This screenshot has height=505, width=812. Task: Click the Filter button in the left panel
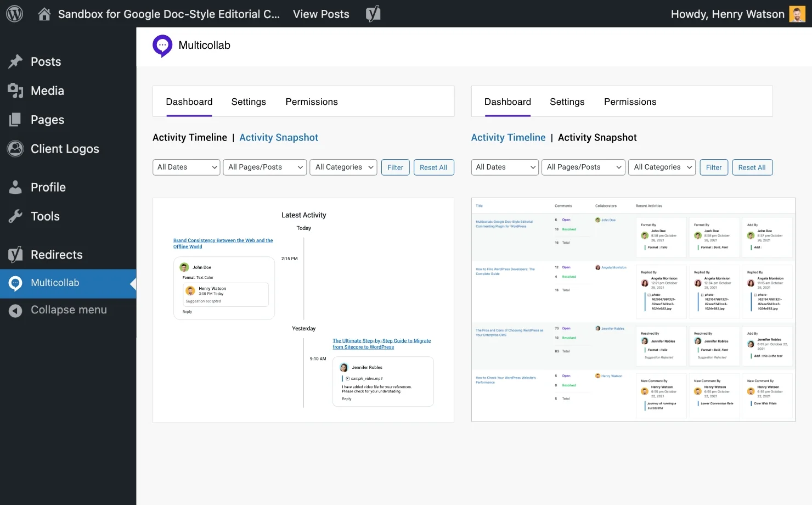click(x=396, y=167)
